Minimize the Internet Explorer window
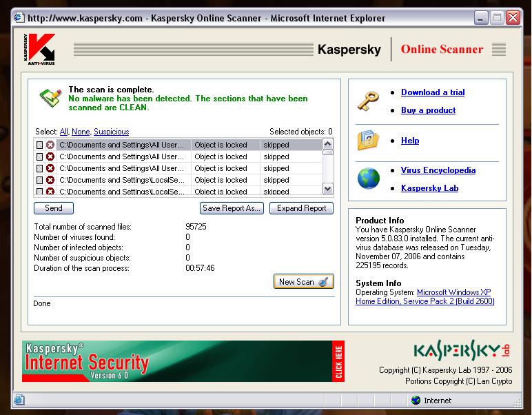532x415 pixels. point(481,18)
